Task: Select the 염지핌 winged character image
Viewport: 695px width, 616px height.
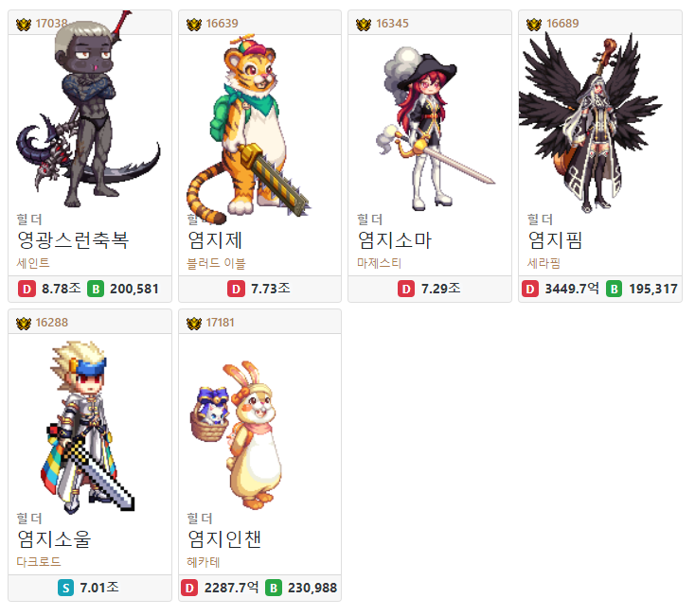Action: 590,122
